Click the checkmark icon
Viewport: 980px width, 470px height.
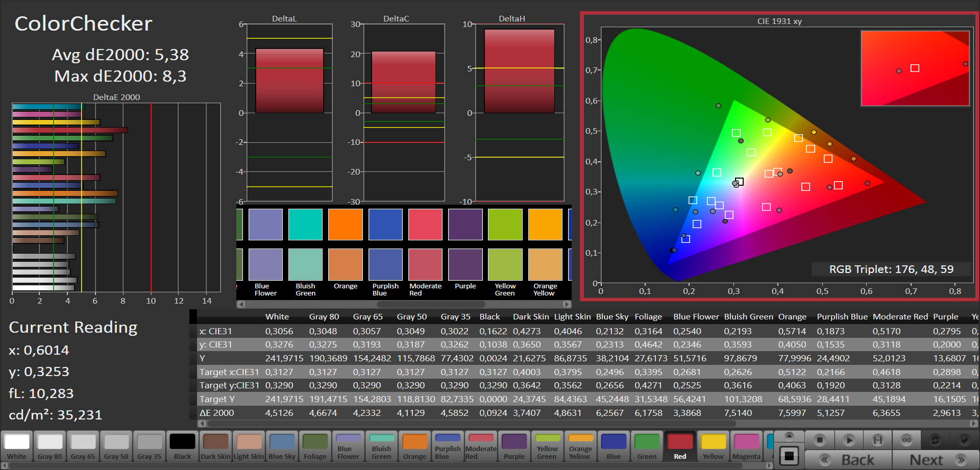[x=964, y=440]
